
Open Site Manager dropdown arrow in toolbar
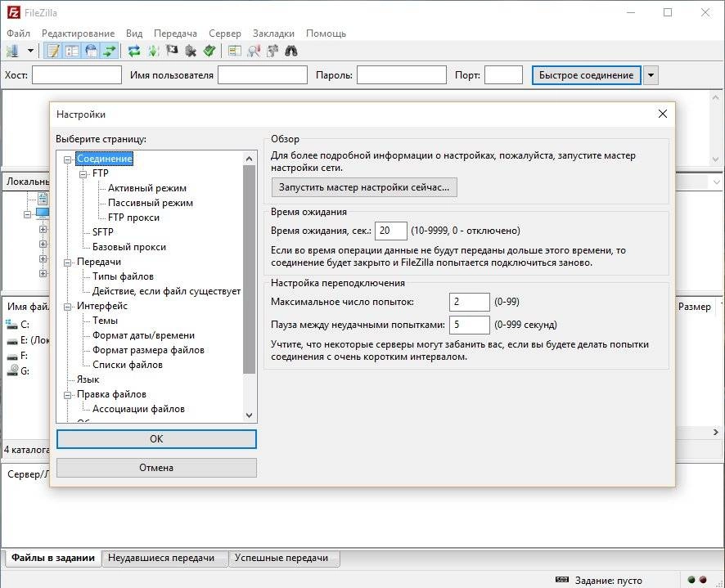click(30, 51)
